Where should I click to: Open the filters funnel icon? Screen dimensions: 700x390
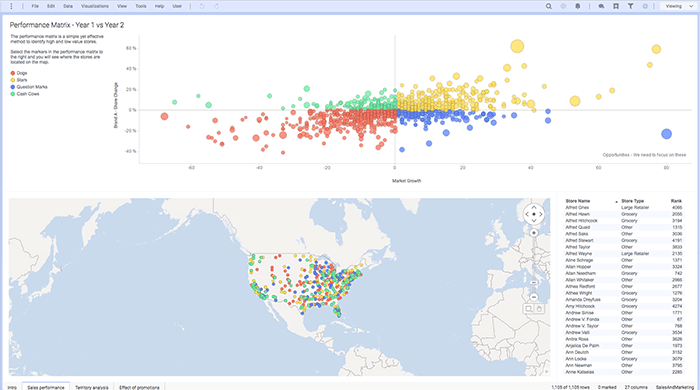pos(630,6)
